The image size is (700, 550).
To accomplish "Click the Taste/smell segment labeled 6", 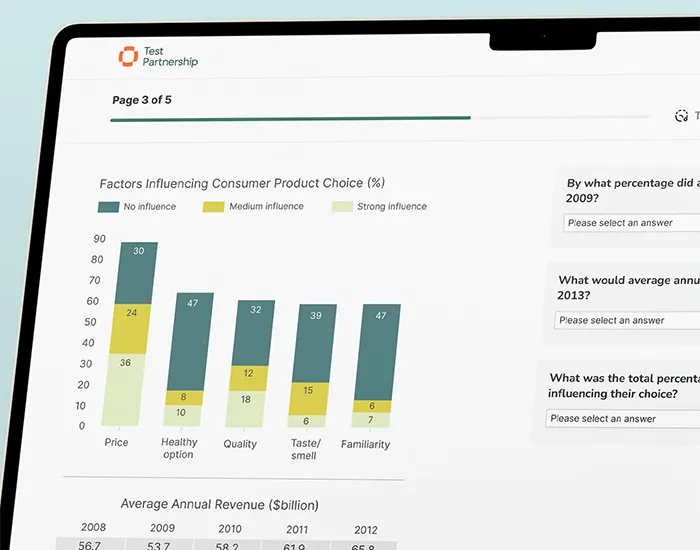I will coord(306,421).
